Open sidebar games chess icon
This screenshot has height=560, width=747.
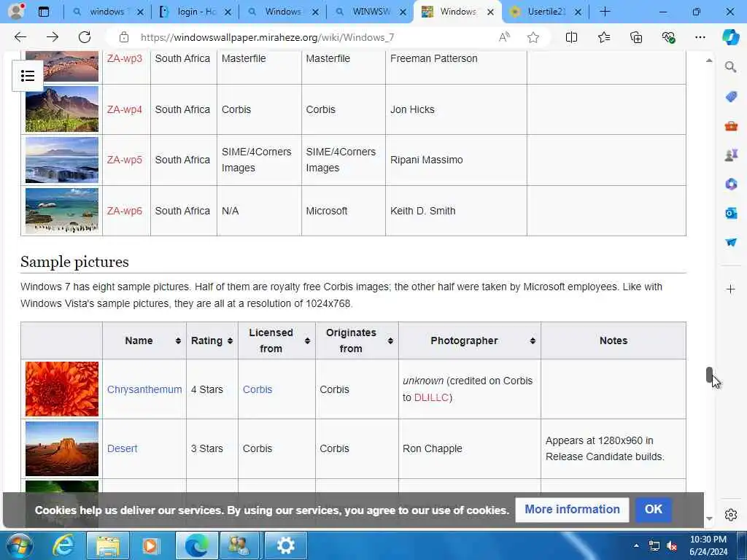731,155
